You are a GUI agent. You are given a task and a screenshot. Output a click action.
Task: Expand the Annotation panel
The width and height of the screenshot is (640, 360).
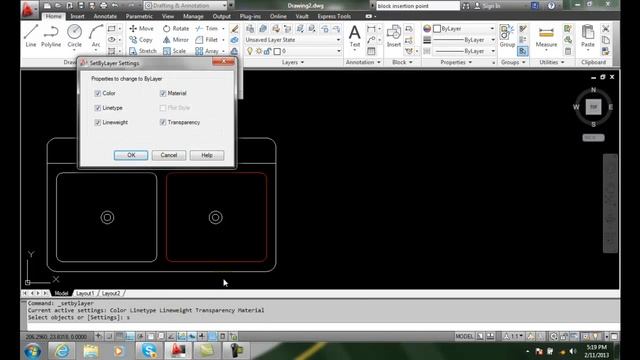[x=363, y=62]
